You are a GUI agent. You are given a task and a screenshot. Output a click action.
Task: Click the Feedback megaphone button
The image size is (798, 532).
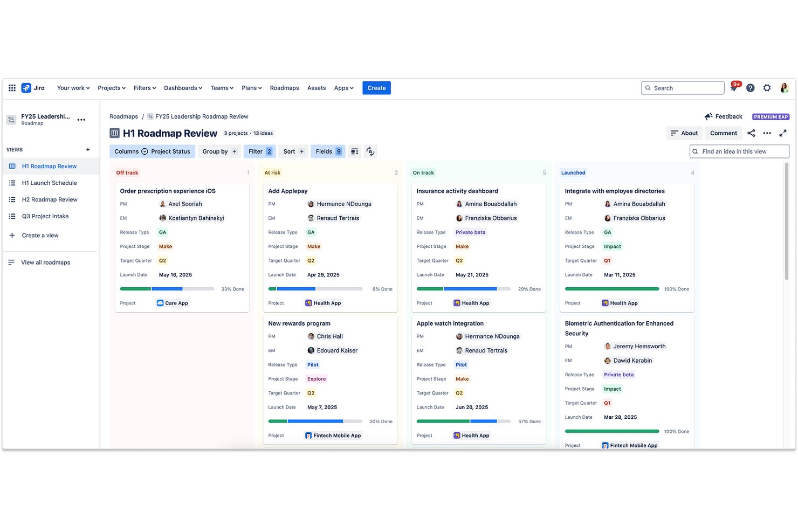point(723,116)
